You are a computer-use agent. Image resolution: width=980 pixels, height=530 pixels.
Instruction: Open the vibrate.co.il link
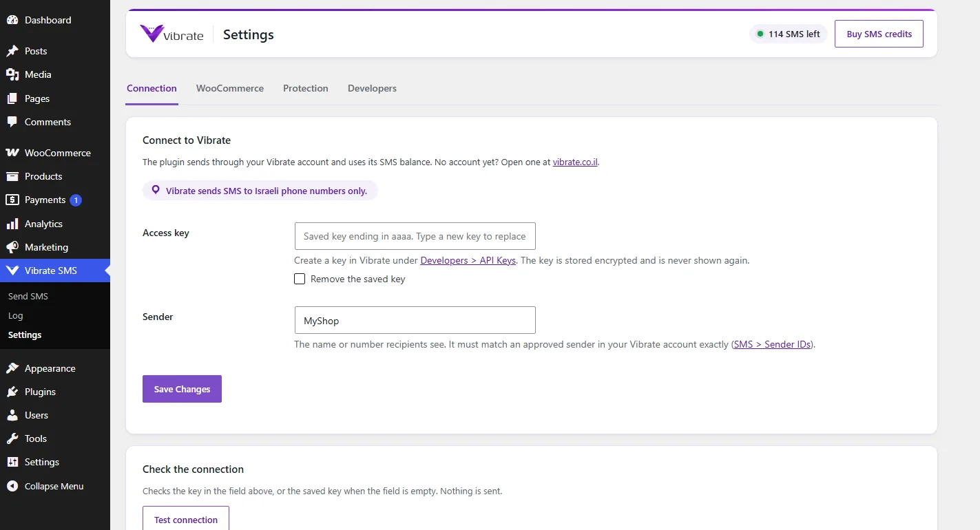(x=575, y=162)
